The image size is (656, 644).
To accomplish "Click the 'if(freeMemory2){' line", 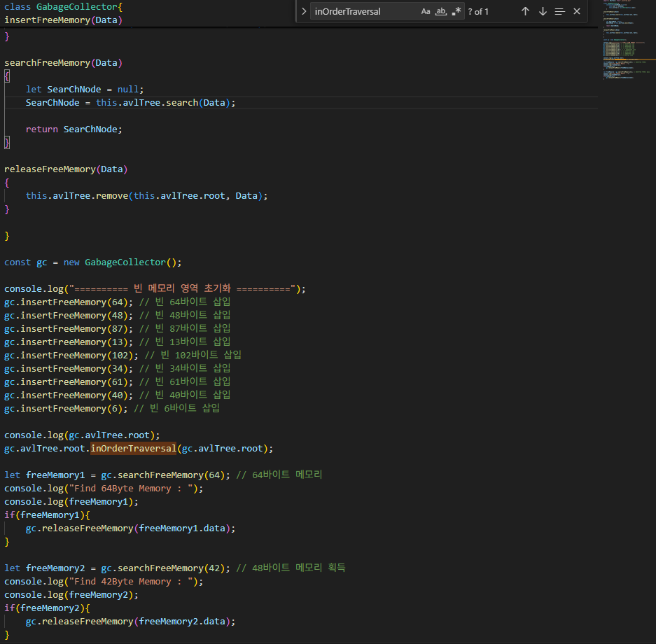I will tap(47, 608).
